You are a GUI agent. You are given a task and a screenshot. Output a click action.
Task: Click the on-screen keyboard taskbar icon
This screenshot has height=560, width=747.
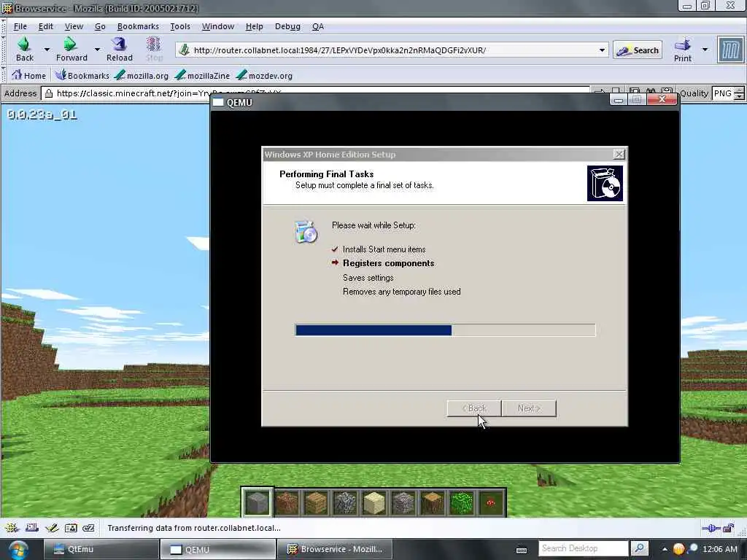pos(522,550)
